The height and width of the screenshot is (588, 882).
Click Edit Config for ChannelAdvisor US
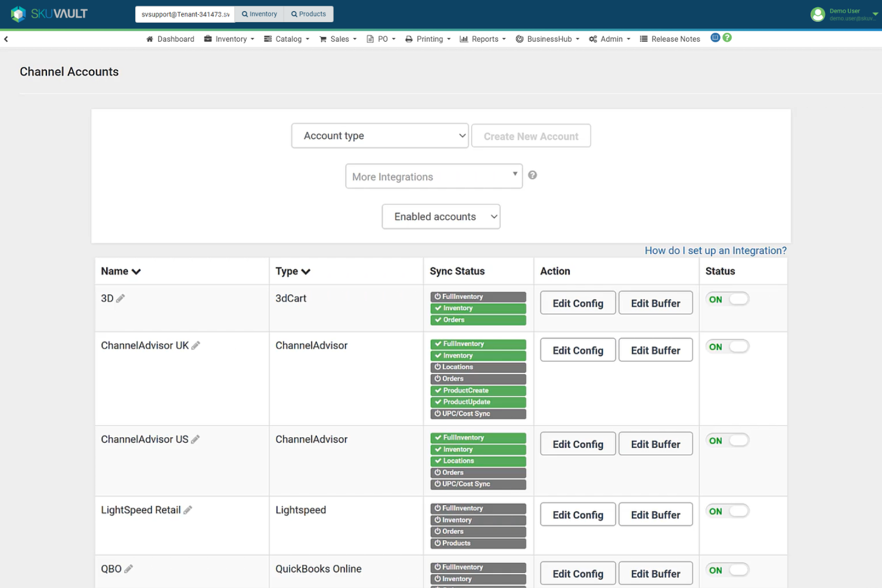[577, 443]
